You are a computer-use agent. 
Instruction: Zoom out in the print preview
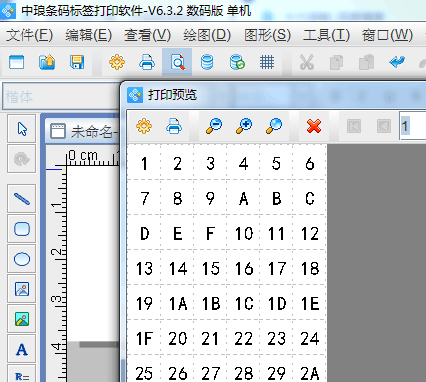point(214,126)
